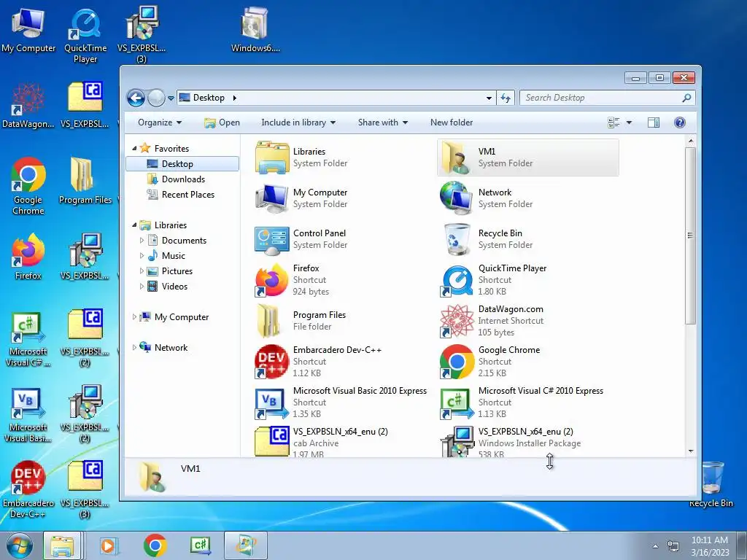Click the arrow after Desktop breadcrumb

[234, 98]
